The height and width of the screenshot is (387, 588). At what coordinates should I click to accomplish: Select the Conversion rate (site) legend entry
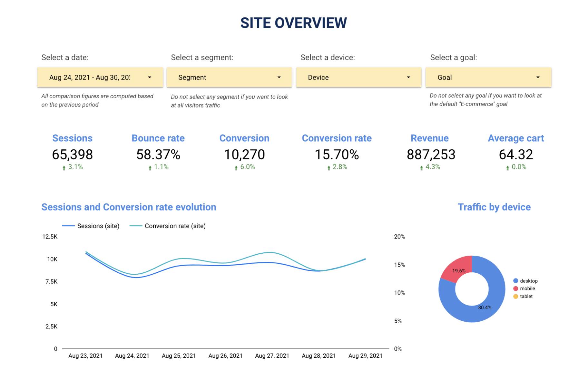pyautogui.click(x=167, y=226)
